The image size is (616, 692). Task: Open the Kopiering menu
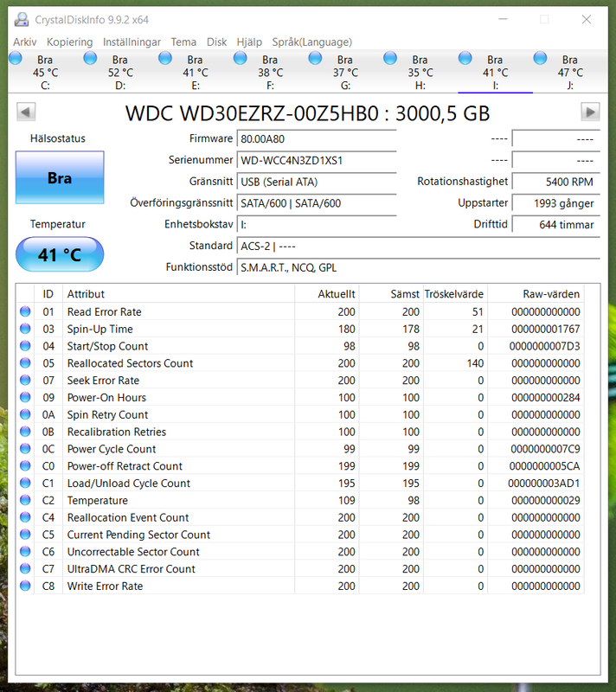70,42
